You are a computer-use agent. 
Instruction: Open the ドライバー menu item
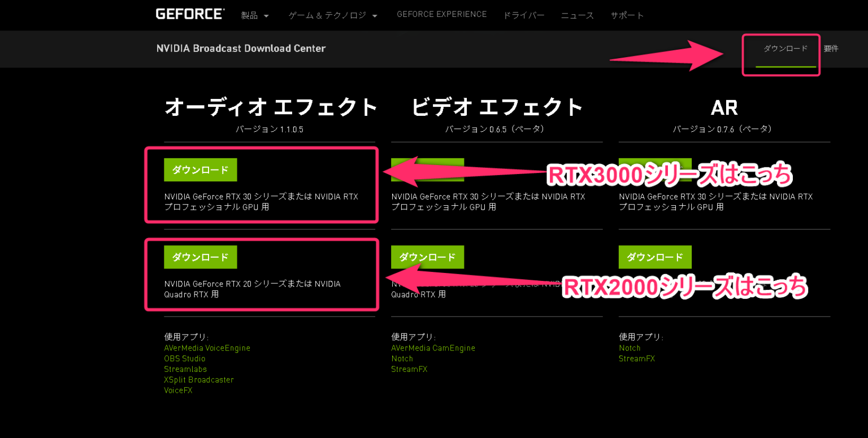click(524, 15)
